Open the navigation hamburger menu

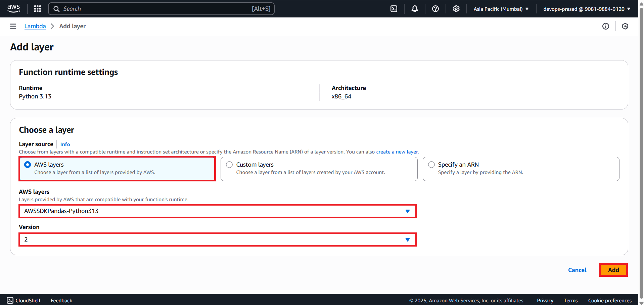click(x=13, y=26)
